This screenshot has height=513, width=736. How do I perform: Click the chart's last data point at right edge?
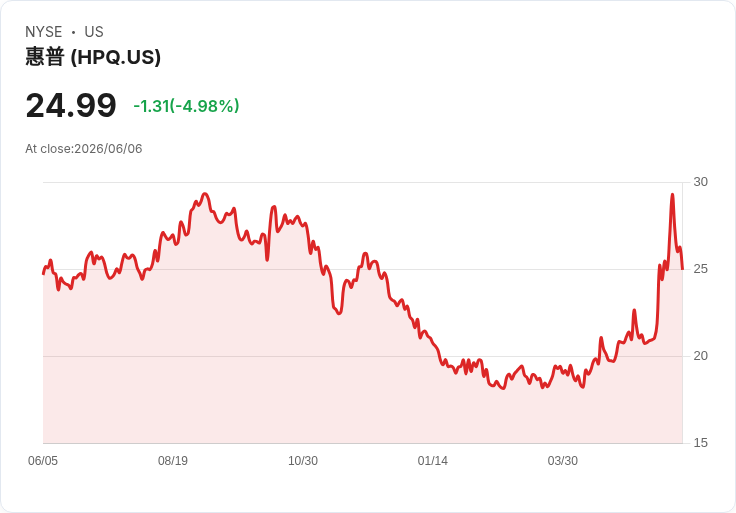point(682,269)
